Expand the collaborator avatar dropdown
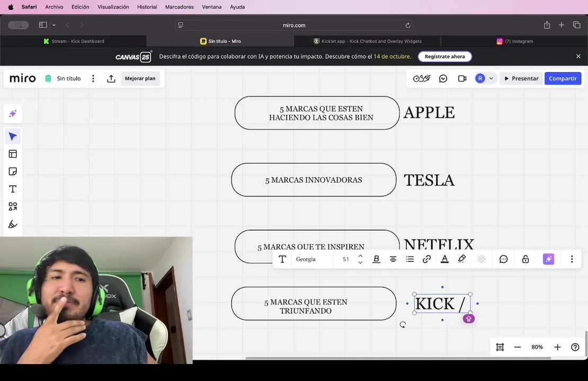Image resolution: width=588 pixels, height=381 pixels. coord(491,78)
